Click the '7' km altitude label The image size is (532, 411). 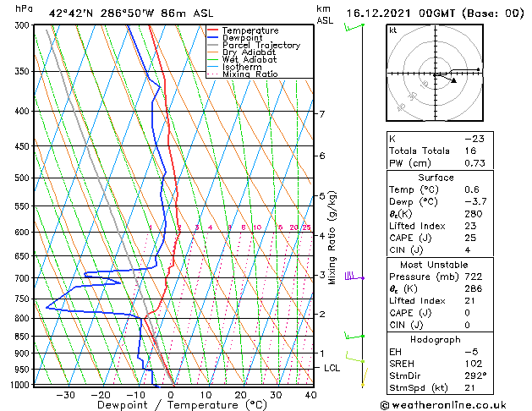point(322,114)
